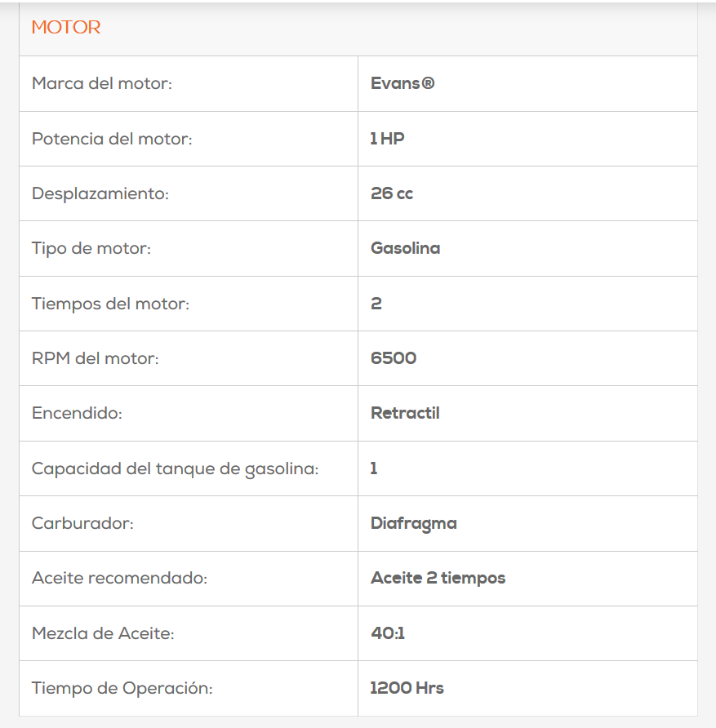Select the 'Marca del motor:' label
Viewport: 716px width, 728px height.
click(x=102, y=83)
